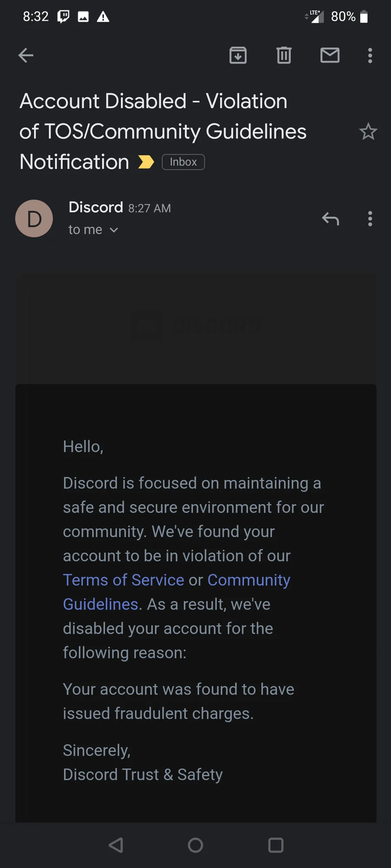
Task: Open the Terms of Service link
Action: pos(124,580)
